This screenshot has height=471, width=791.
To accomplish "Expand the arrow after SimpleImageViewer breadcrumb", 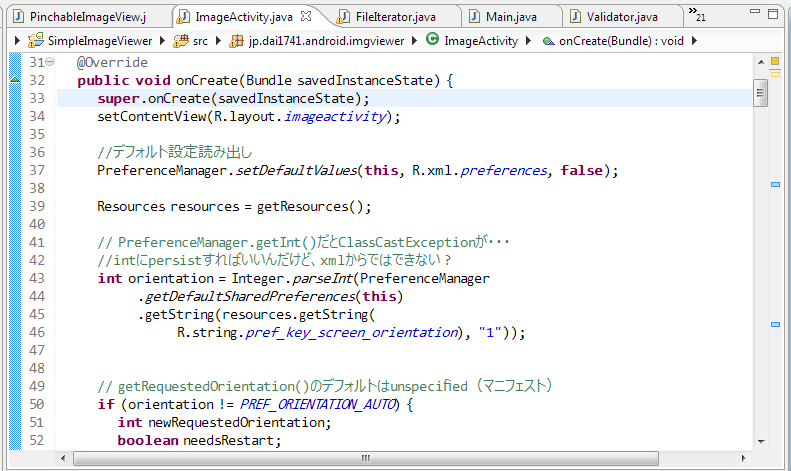I will point(162,40).
